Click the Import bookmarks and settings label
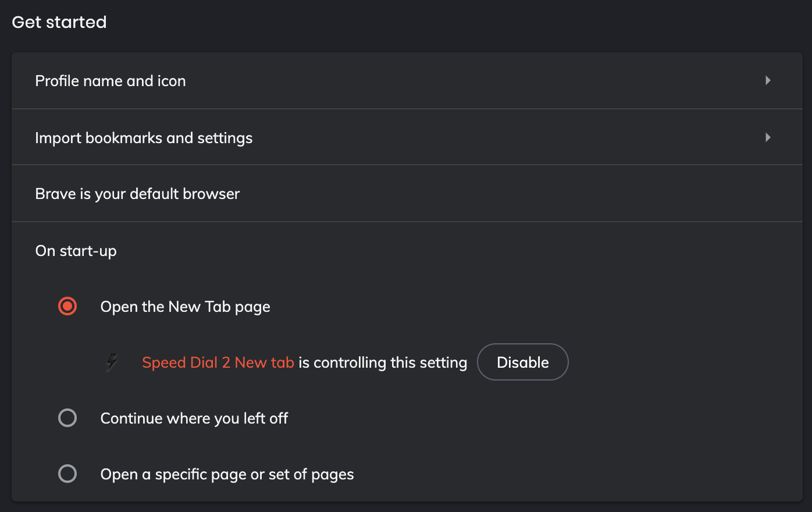This screenshot has width=812, height=512. point(144,138)
